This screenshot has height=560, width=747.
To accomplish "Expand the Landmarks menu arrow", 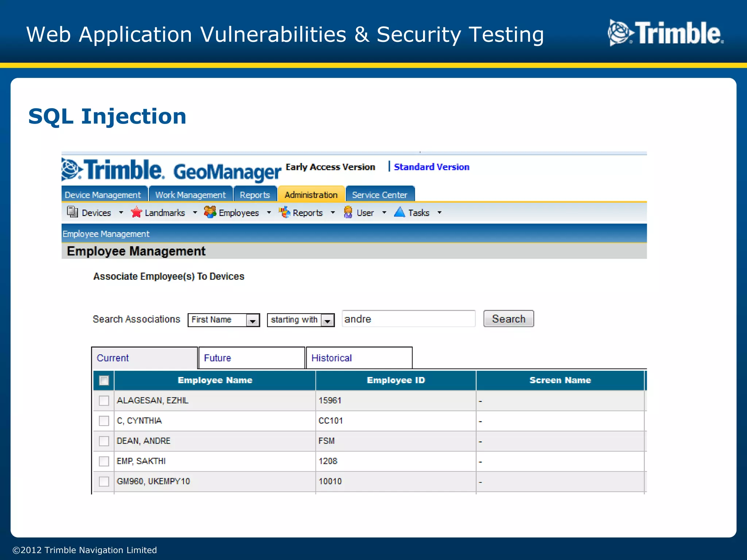I will [x=195, y=212].
